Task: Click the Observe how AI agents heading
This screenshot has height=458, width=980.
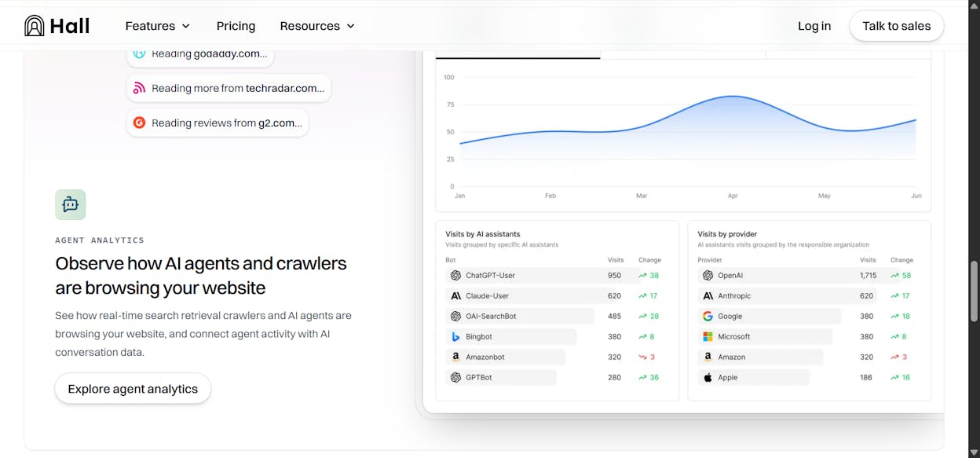Action: [x=201, y=276]
